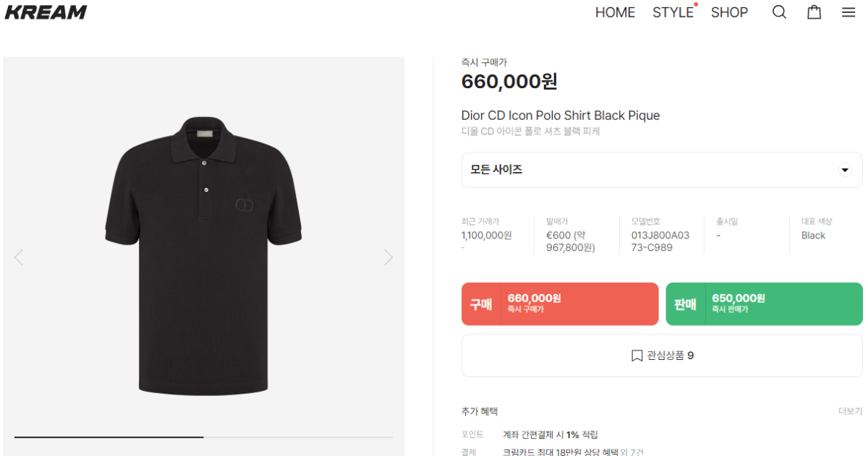Add to 관심상품 wishlist button
This screenshot has width=868, height=456.
coord(661,356)
